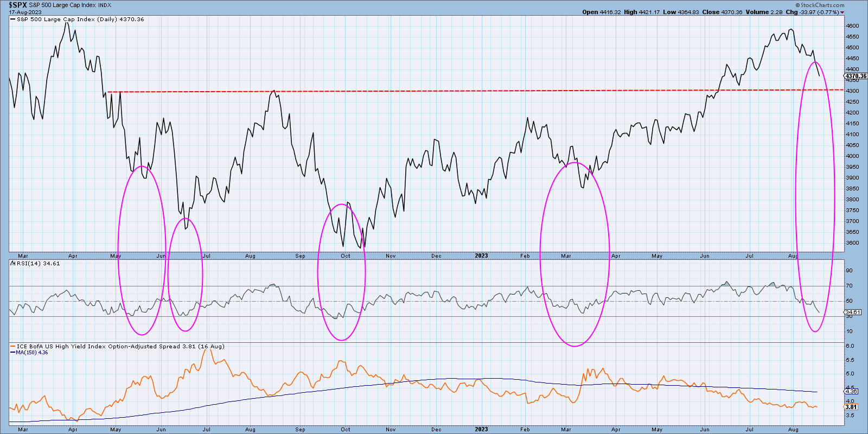868x434 pixels.
Task: Click the 3.81 spread value tag
Action: click(x=851, y=407)
